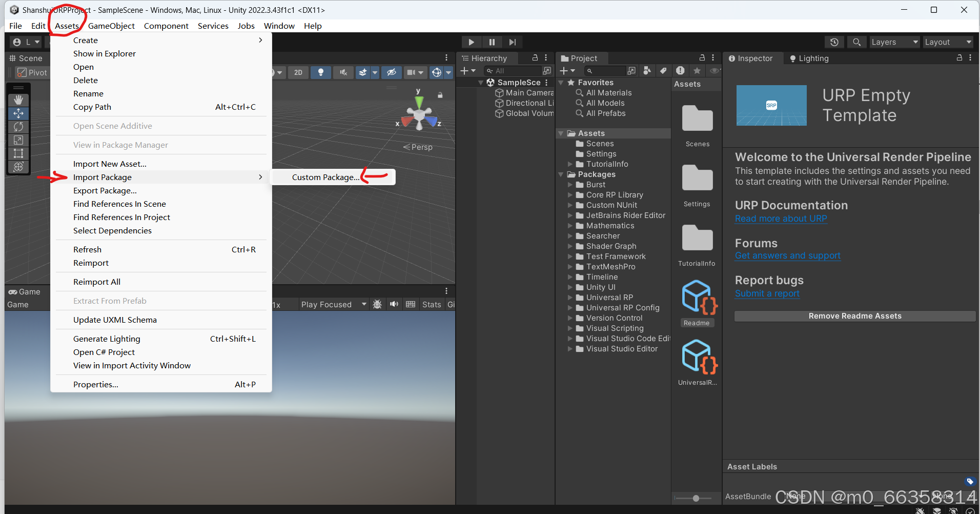This screenshot has height=514, width=980.
Task: Open Play Focused dropdown in Game view
Action: (x=334, y=304)
